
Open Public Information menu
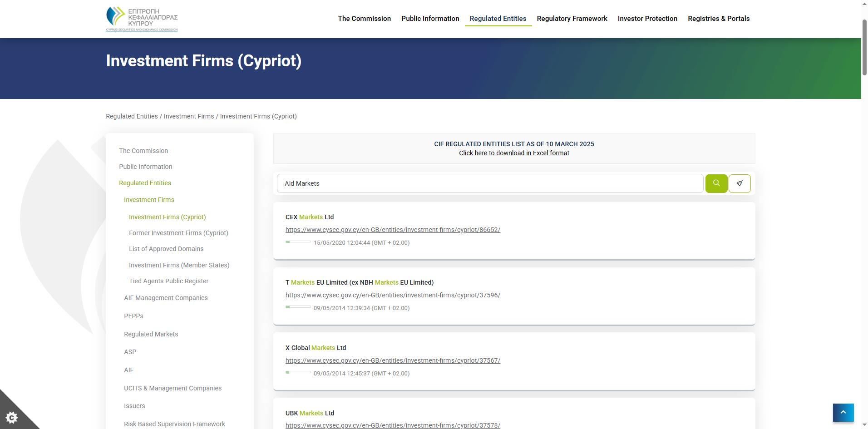click(430, 19)
